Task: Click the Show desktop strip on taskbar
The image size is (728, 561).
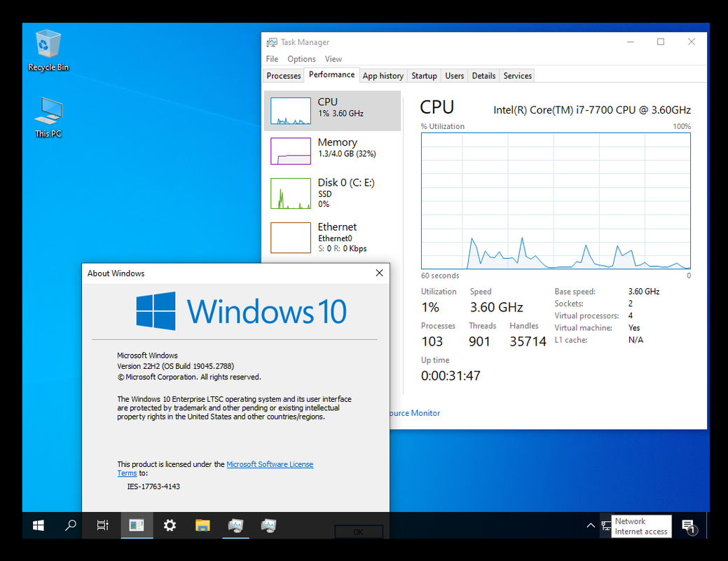Action: coord(707,526)
